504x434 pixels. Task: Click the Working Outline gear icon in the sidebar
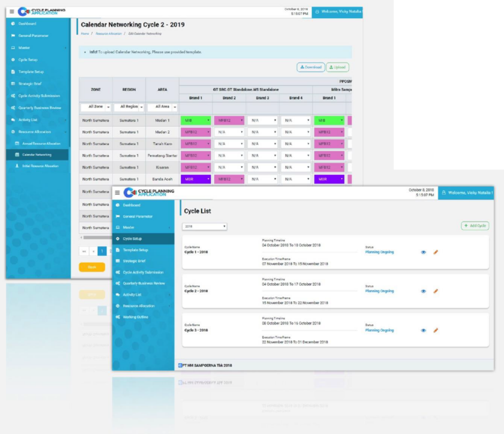point(118,317)
